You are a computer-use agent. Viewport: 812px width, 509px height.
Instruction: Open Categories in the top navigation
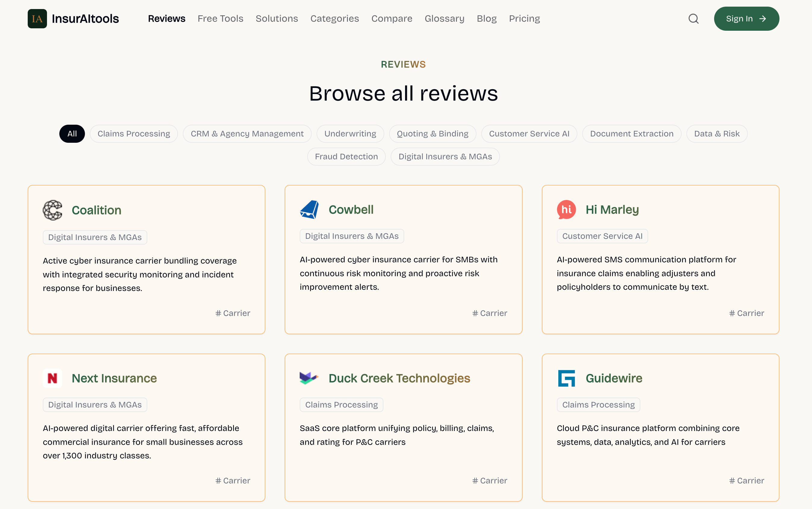pyautogui.click(x=335, y=18)
